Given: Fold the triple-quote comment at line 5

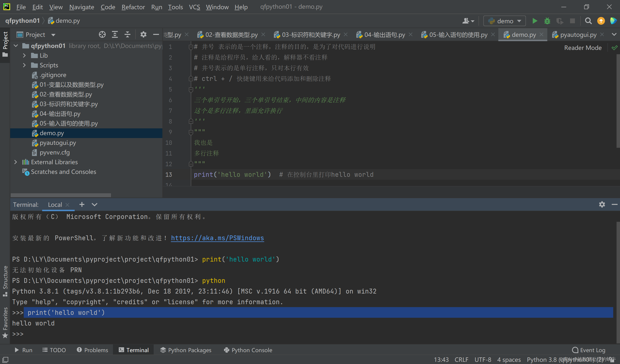Looking at the screenshot, I should click(191, 89).
